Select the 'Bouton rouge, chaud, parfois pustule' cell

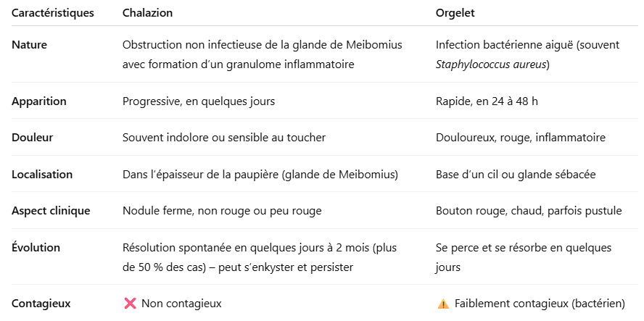coord(529,211)
